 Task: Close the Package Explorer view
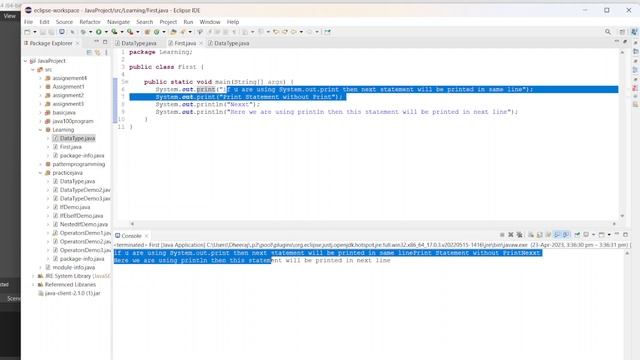point(78,43)
